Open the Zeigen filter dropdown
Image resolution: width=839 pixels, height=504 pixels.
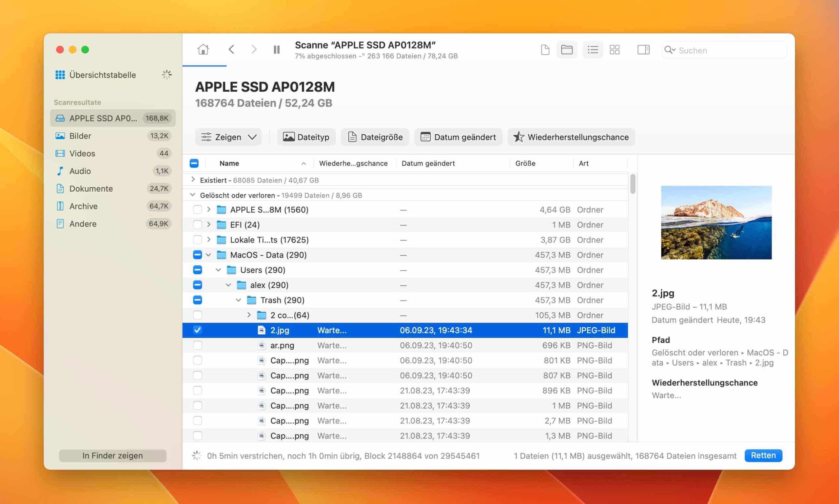pos(228,137)
